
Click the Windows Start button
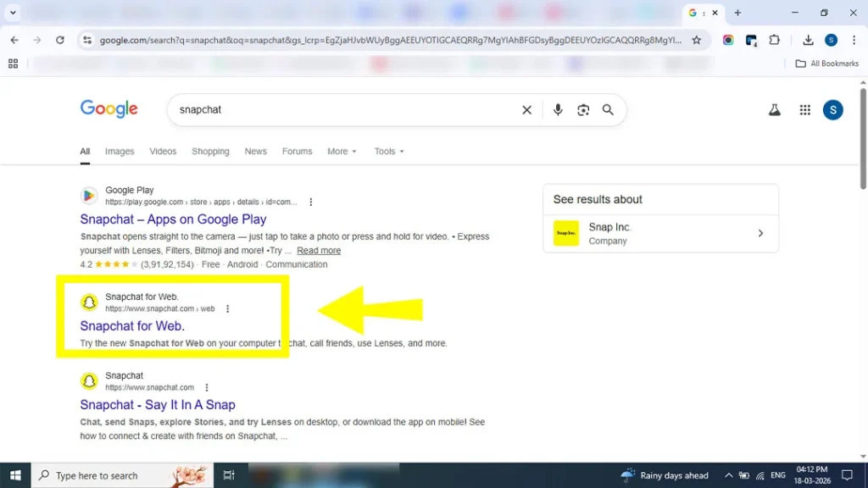tap(15, 475)
